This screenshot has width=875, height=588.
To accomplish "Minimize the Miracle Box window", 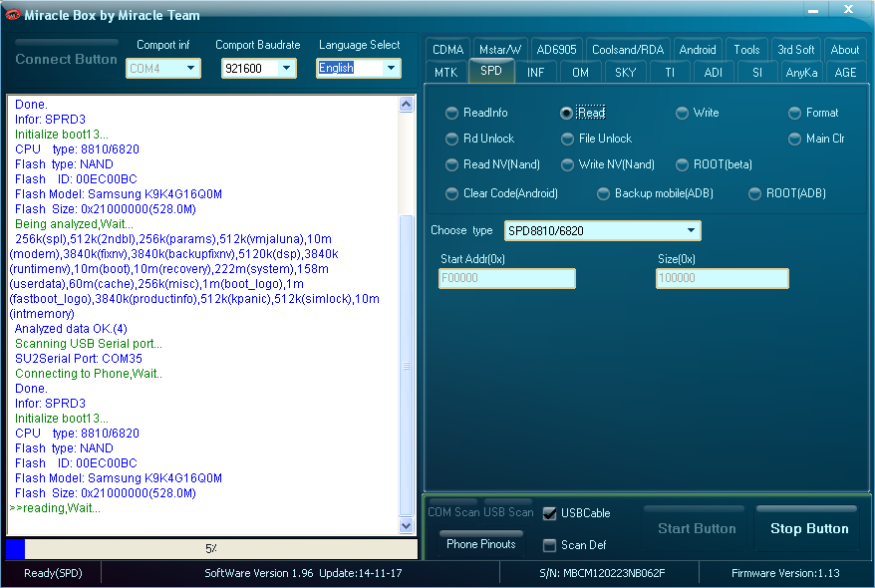I will pyautogui.click(x=813, y=10).
